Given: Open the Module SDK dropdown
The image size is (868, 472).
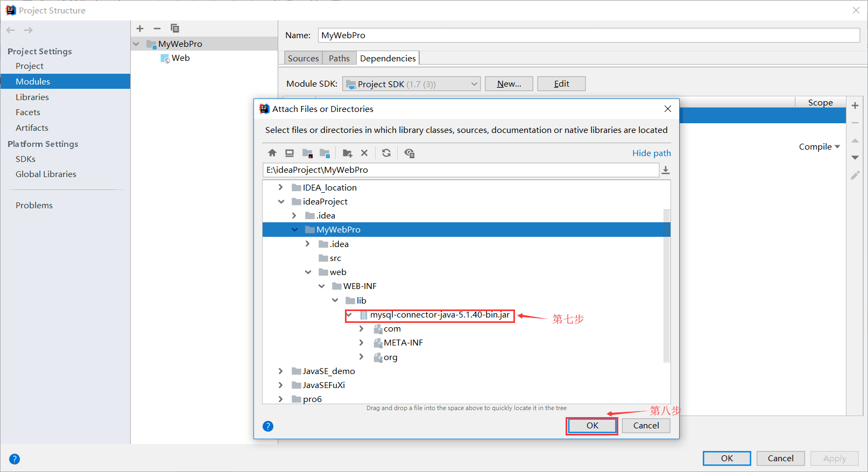Looking at the screenshot, I should (411, 84).
